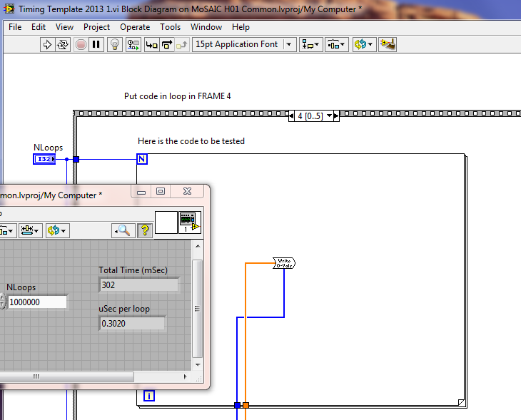This screenshot has height=420, width=521.
Task: Click the Write 0-Valz subVI node
Action: click(284, 263)
